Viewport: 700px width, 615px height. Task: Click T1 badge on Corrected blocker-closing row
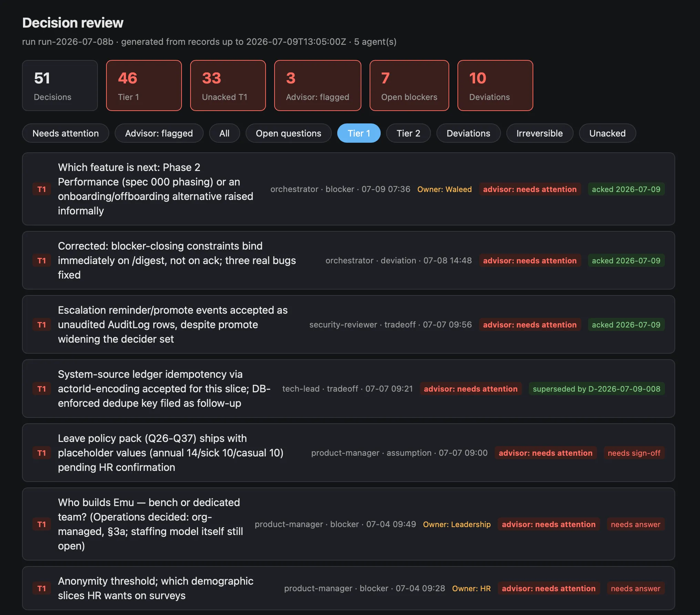[x=42, y=261]
